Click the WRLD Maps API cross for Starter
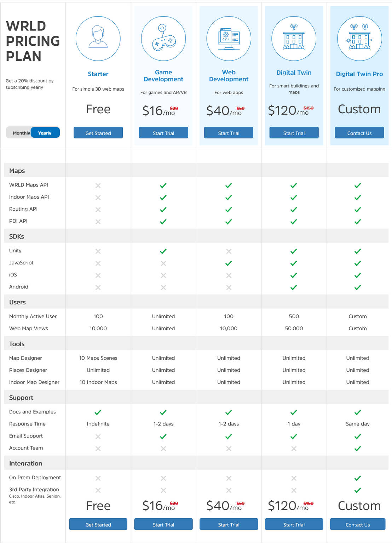The image size is (392, 543). point(98,185)
